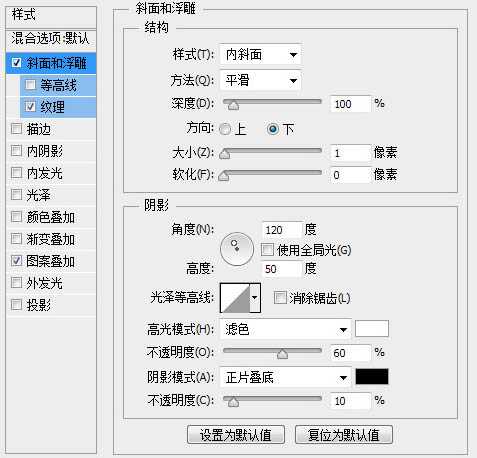Turn on 内发光 checkbox
Viewport: 477px width, 458px height.
click(x=16, y=173)
